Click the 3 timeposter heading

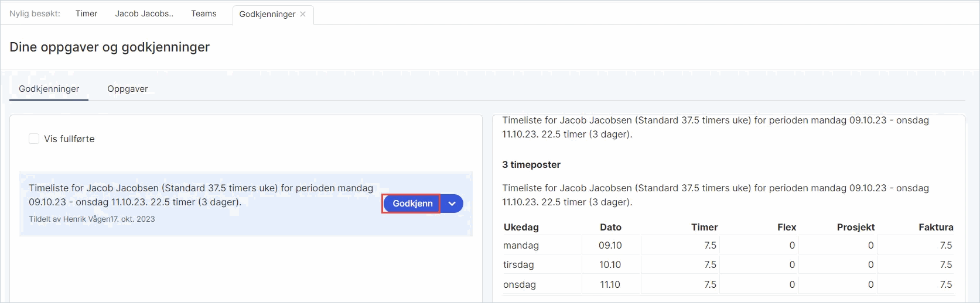point(531,165)
